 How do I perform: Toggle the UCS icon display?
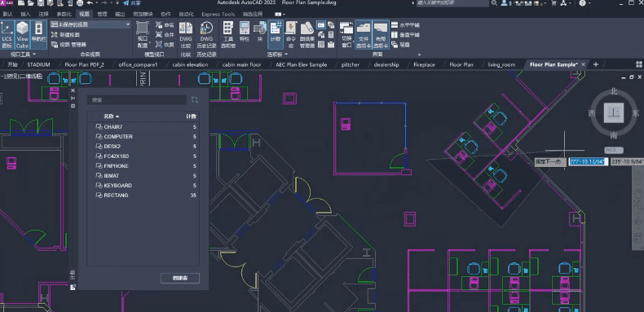tap(7, 35)
